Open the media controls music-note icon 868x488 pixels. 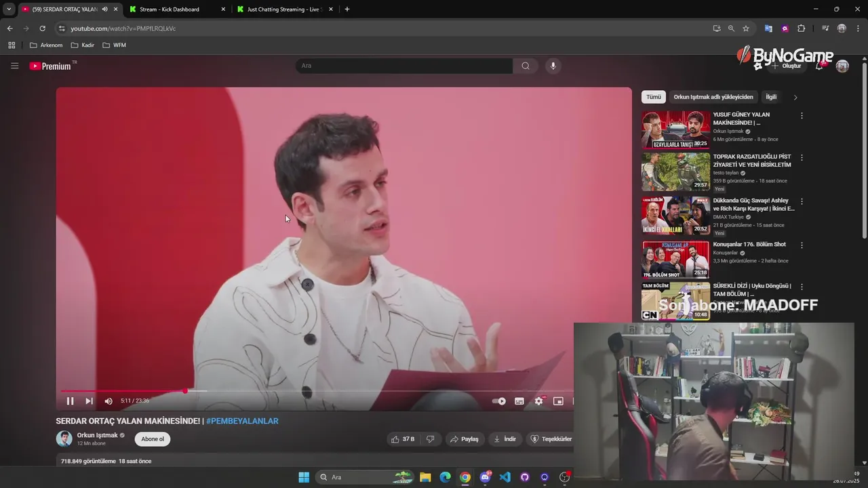[825, 28]
